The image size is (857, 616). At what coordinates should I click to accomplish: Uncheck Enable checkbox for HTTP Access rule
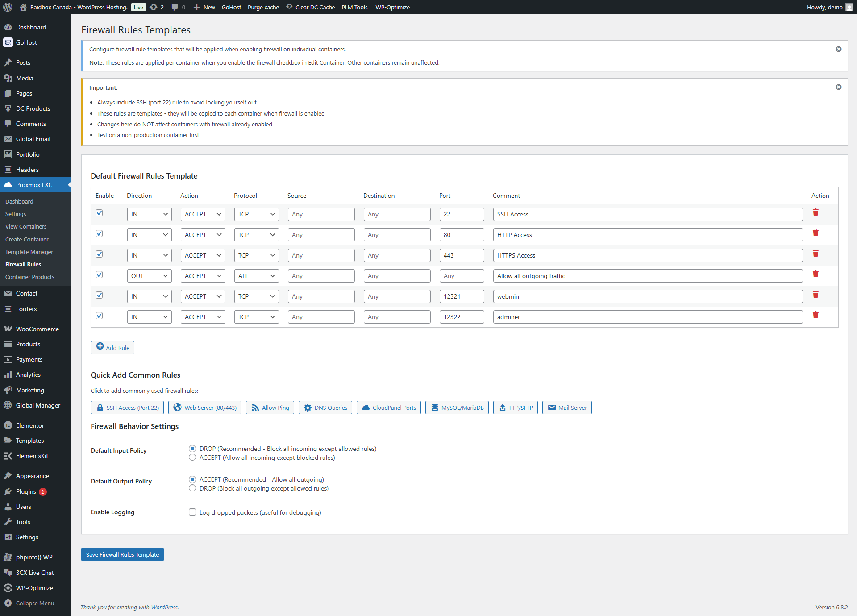[99, 233]
